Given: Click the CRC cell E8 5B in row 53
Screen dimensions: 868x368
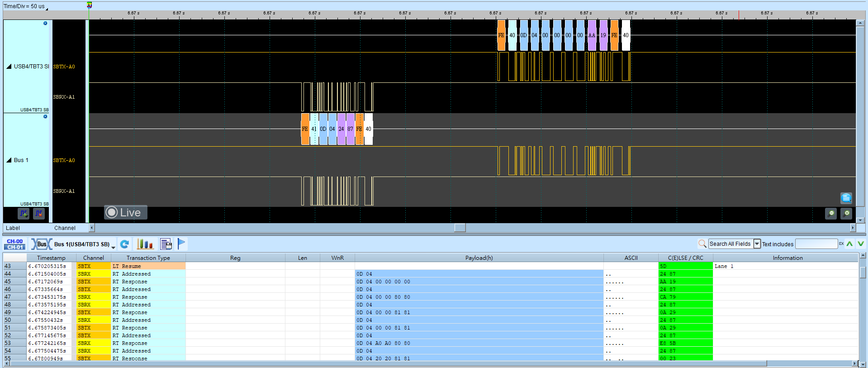Looking at the screenshot, I should (685, 343).
